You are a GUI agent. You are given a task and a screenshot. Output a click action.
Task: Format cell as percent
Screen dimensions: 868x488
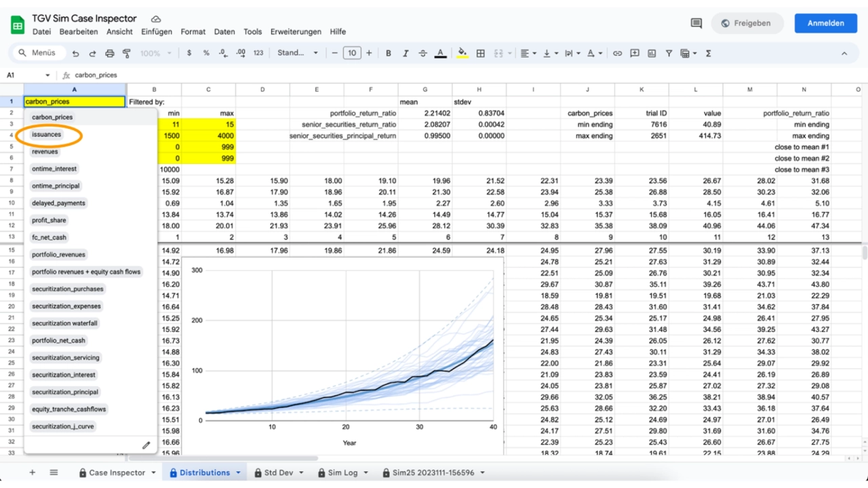point(206,54)
